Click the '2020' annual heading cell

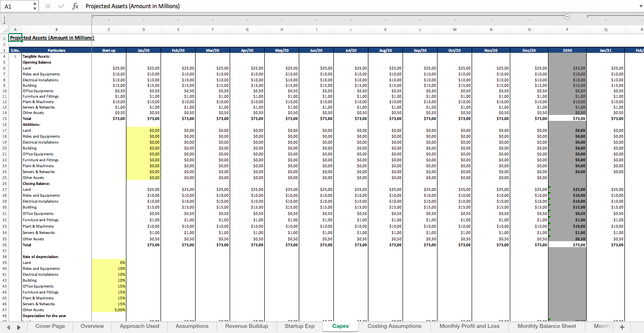click(x=567, y=50)
